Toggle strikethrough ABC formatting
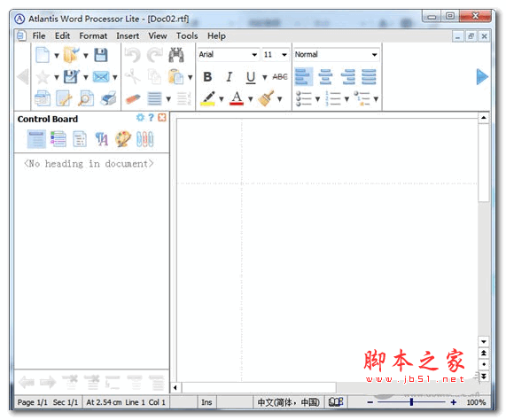This screenshot has height=420, width=506. [280, 77]
